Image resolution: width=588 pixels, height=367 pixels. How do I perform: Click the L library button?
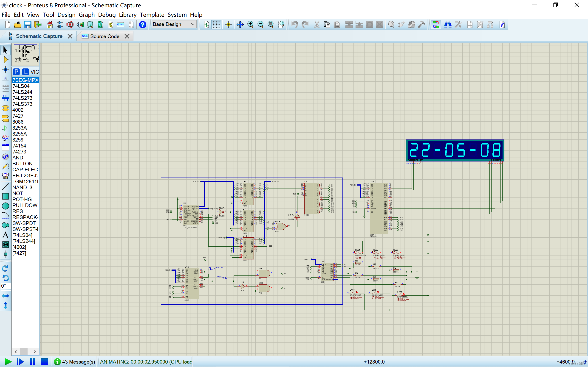click(x=25, y=72)
